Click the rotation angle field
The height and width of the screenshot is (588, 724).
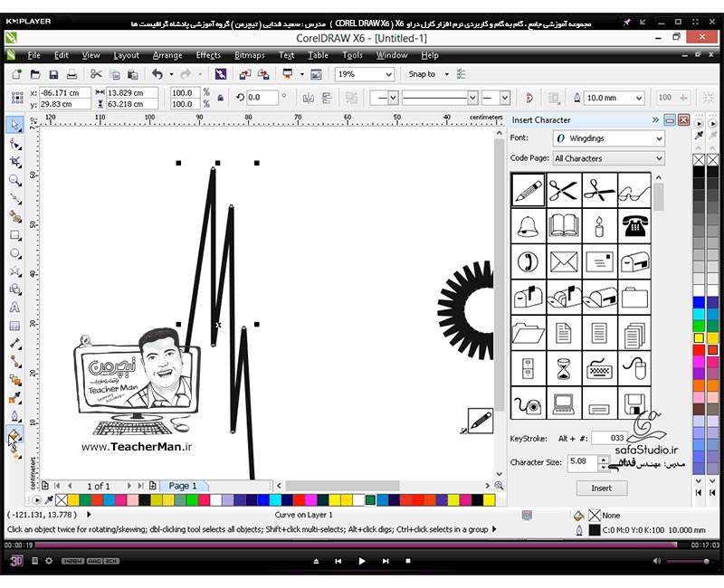point(262,98)
